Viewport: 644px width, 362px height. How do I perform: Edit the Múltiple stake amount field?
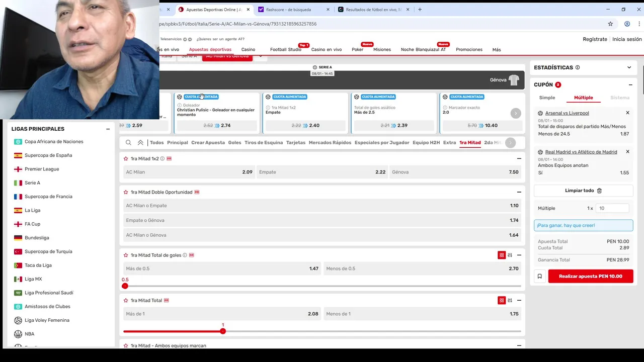pyautogui.click(x=613, y=208)
